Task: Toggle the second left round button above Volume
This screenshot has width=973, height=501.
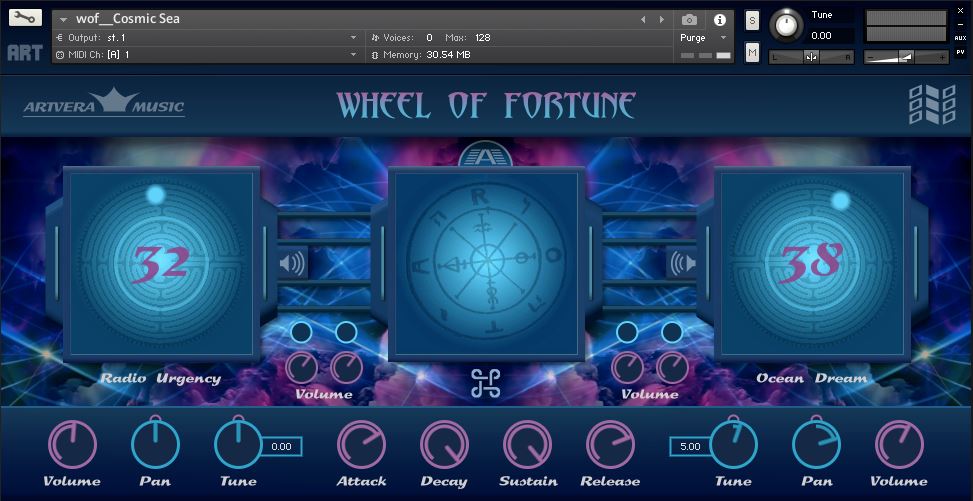Action: click(x=346, y=332)
